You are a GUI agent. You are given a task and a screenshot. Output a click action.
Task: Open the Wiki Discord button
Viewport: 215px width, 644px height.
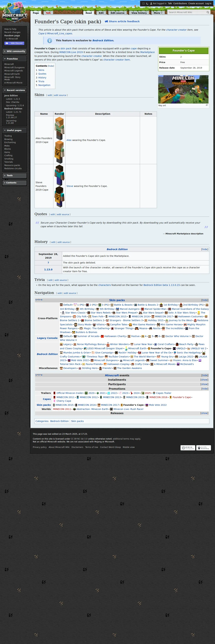tap(15, 43)
